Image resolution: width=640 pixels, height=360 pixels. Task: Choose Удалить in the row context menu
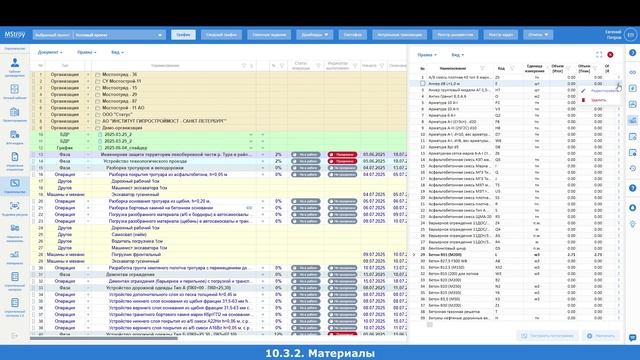pos(598,100)
